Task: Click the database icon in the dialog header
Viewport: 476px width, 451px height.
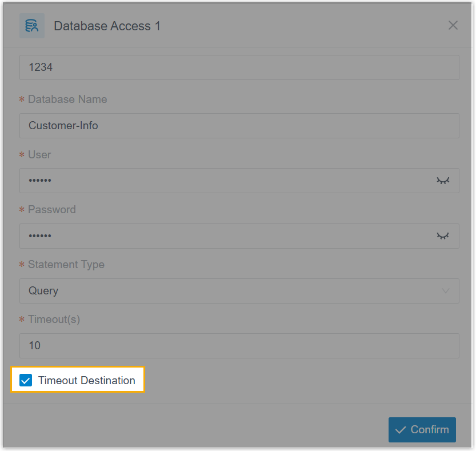Action: tap(31, 26)
